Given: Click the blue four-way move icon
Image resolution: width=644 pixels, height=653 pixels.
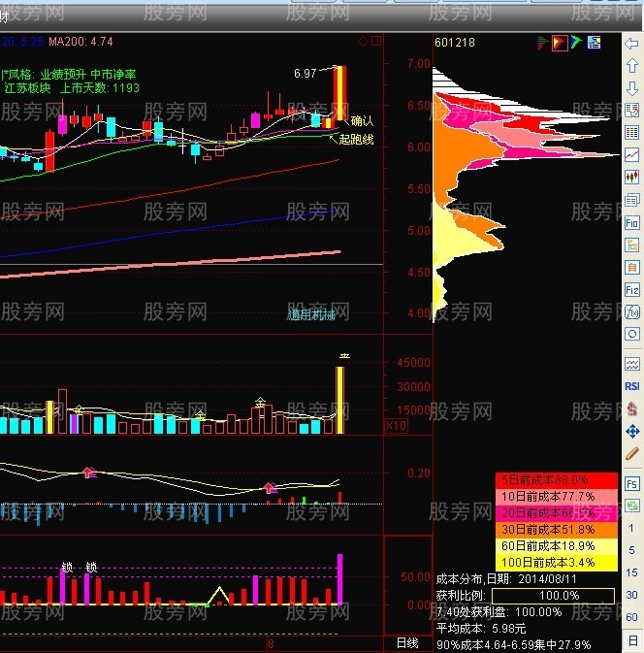Looking at the screenshot, I should [x=632, y=432].
